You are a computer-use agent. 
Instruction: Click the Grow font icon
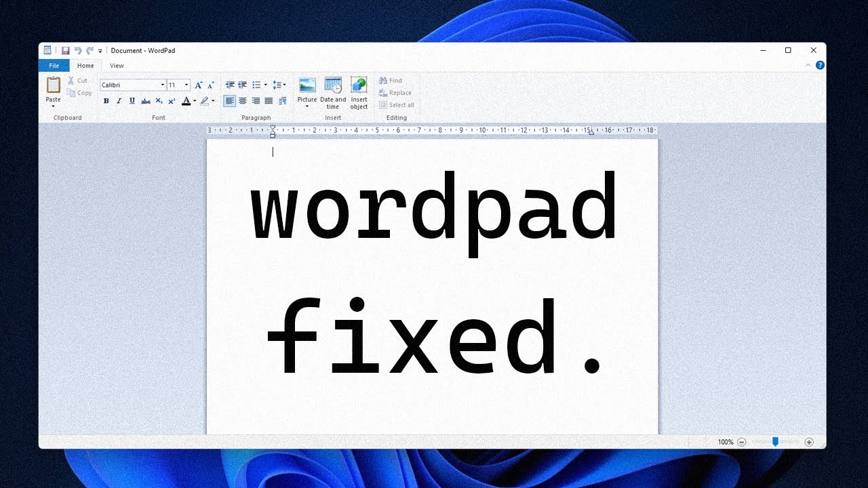pos(198,85)
